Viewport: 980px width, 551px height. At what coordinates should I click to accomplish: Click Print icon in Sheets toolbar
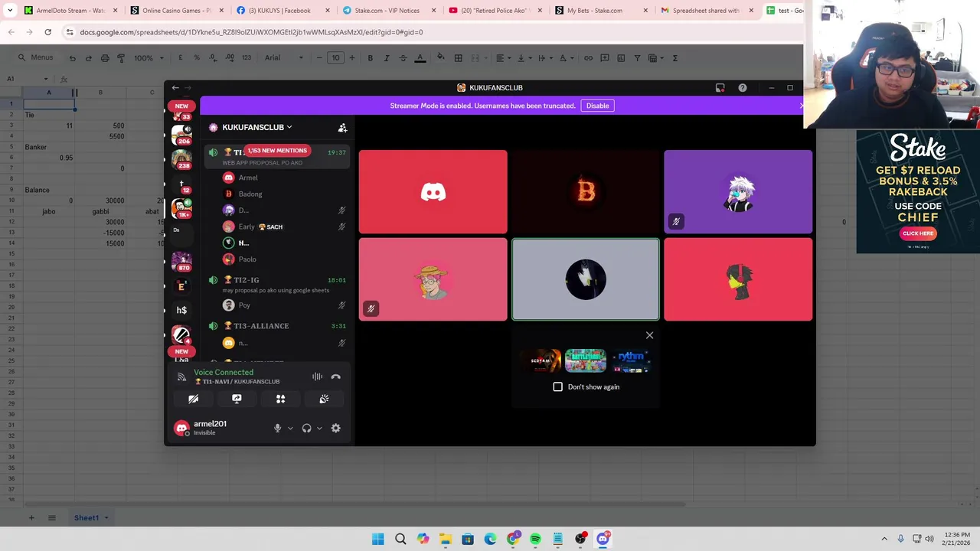click(x=105, y=58)
